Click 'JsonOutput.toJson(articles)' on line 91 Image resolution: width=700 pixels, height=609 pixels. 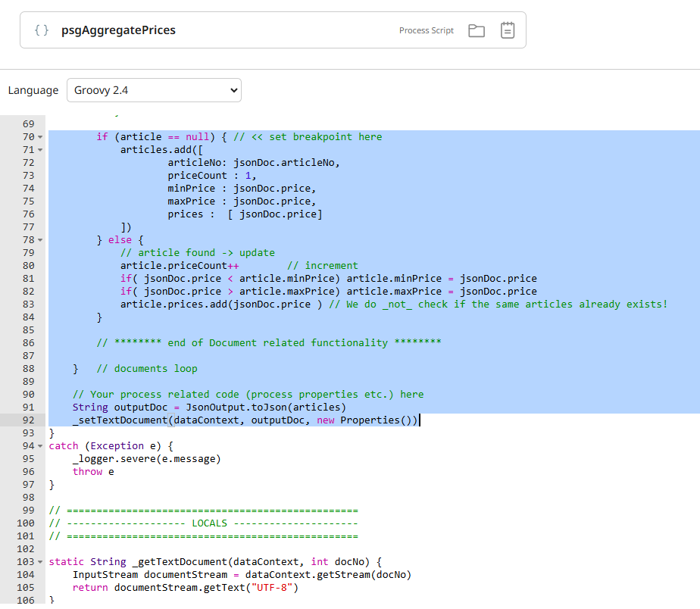click(x=266, y=408)
